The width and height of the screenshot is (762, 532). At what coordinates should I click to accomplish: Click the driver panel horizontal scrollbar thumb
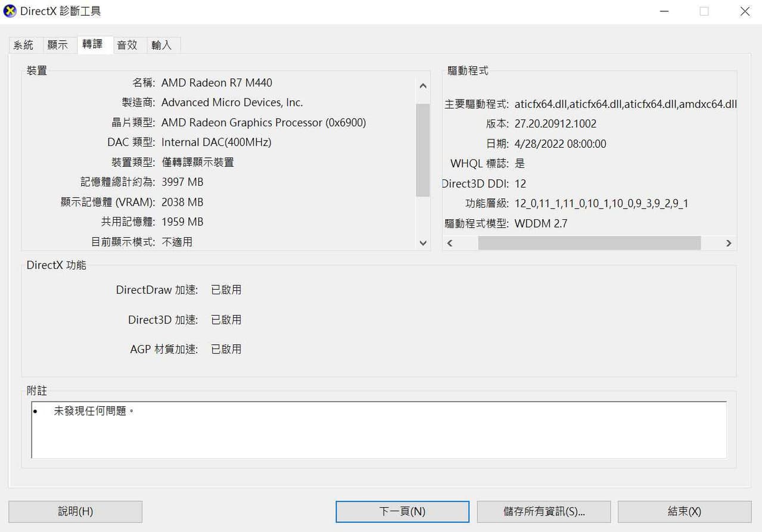coord(589,243)
